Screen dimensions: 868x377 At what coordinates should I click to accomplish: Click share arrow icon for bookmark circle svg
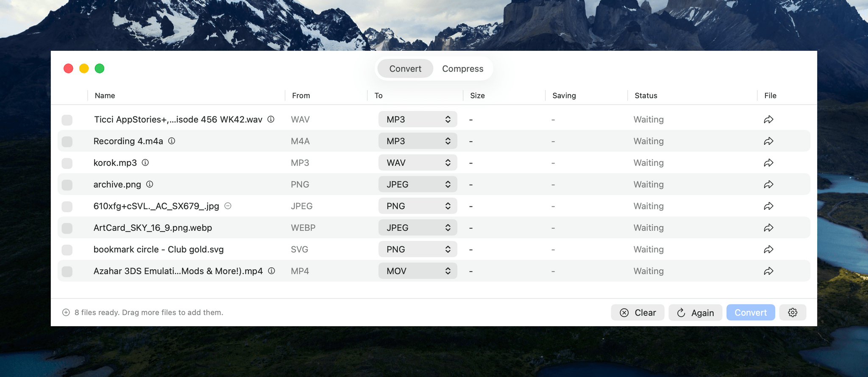(x=768, y=249)
